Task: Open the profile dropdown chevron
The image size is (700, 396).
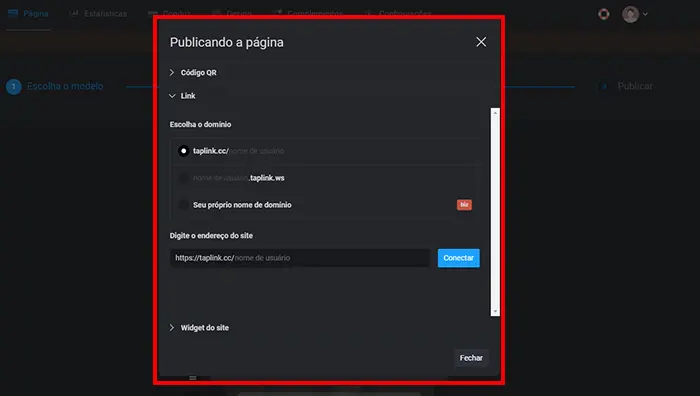Action: coord(645,14)
